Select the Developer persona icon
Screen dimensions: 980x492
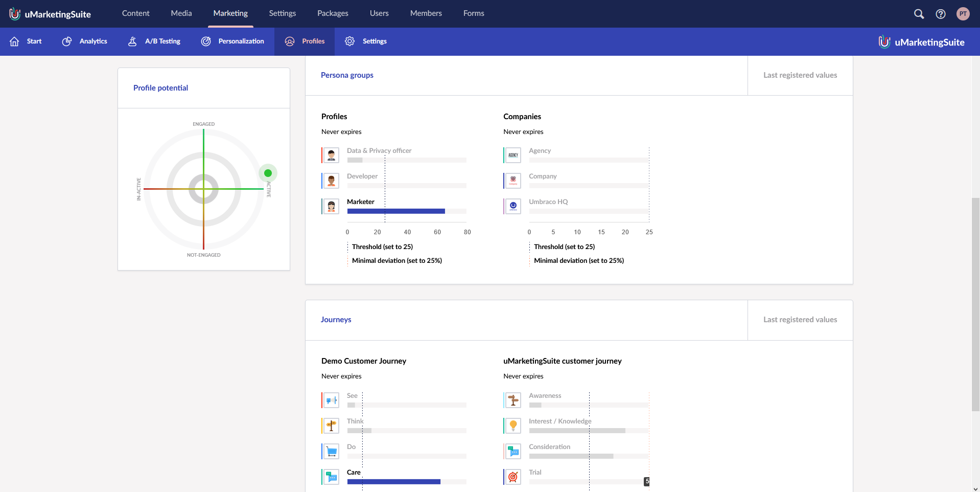(331, 181)
